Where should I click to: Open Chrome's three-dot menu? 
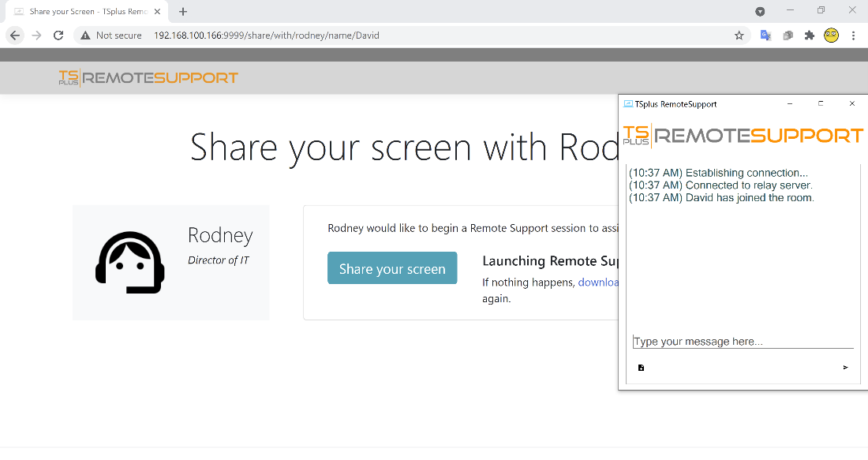tap(854, 36)
